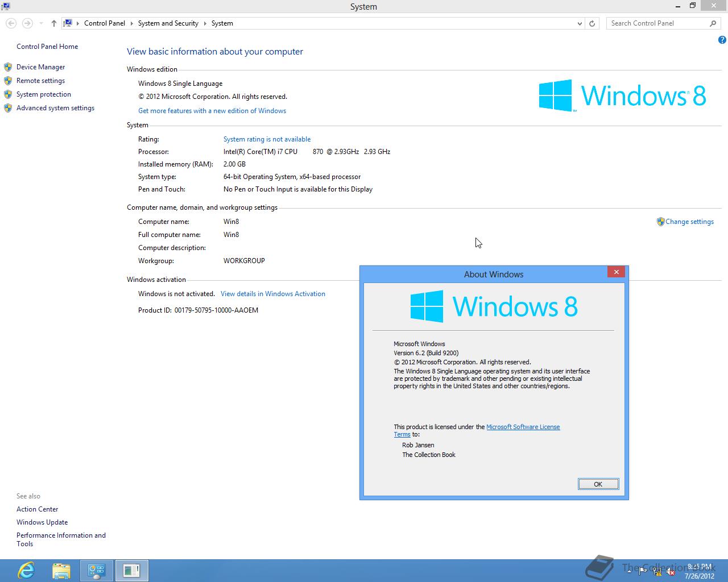Open System protection
The height and width of the screenshot is (582, 728).
[x=44, y=94]
